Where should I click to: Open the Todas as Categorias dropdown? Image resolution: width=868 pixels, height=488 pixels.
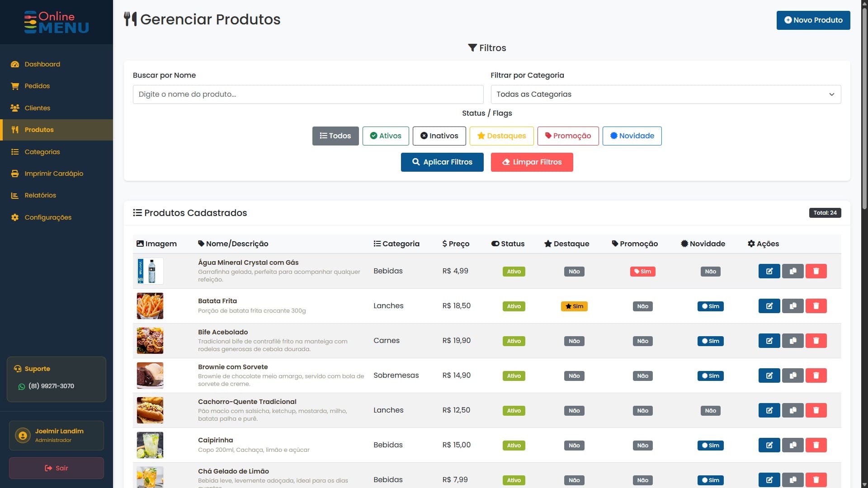tap(665, 94)
